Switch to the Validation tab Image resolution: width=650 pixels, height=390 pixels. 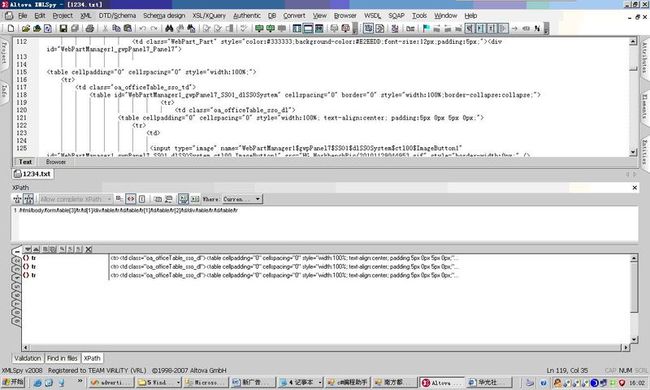27,358
